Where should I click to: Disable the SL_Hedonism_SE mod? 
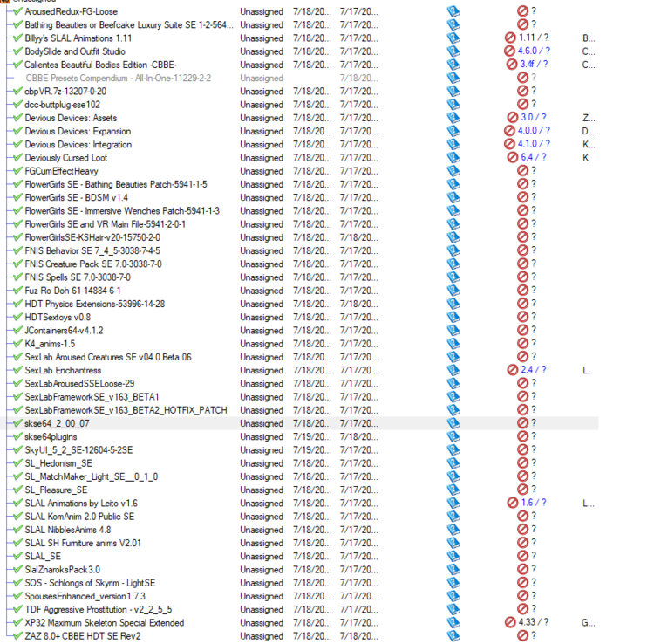pyautogui.click(x=17, y=462)
